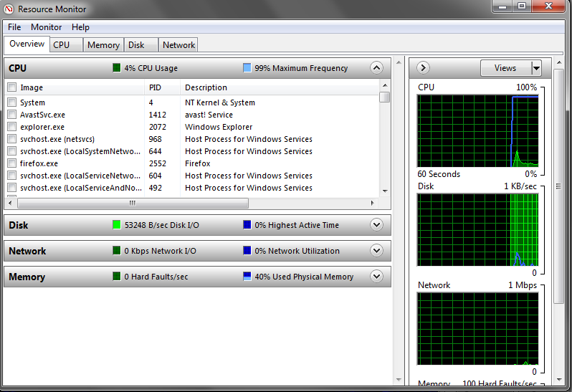572x392 pixels.
Task: Open the Monitor menu
Action: pos(47,27)
